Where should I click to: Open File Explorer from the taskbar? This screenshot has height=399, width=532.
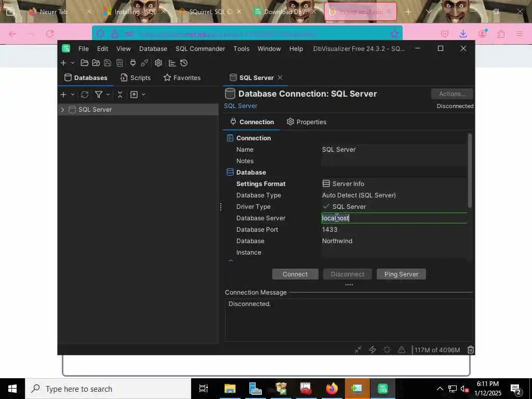tap(230, 389)
